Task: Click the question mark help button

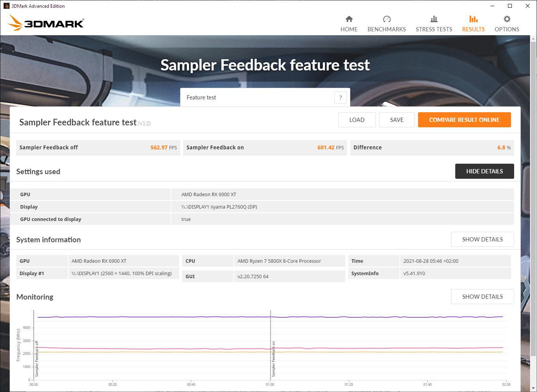Action: tap(341, 98)
